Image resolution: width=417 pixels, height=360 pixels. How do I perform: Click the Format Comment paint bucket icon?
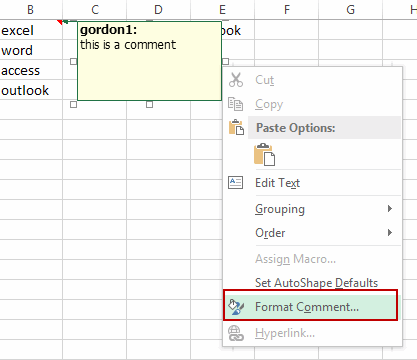(x=236, y=307)
